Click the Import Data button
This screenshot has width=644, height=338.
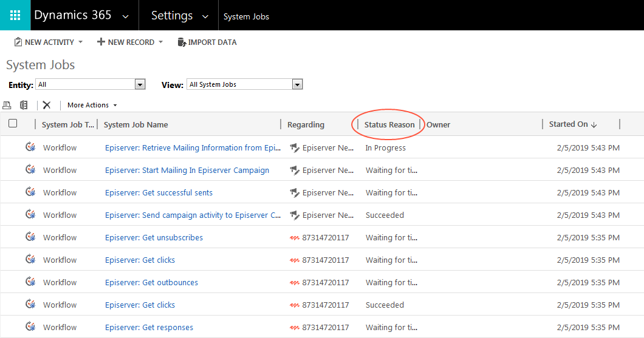click(x=207, y=42)
